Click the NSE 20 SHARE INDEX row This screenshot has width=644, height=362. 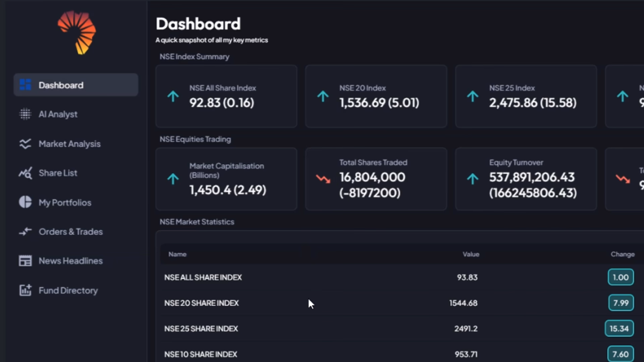pyautogui.click(x=202, y=303)
